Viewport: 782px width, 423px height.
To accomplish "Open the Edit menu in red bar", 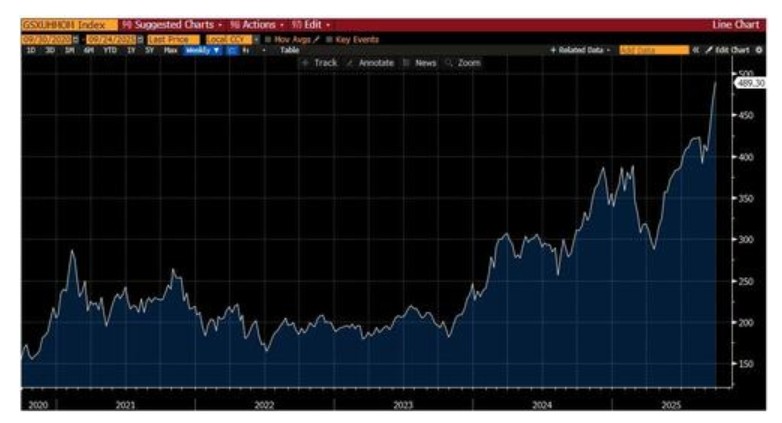I will coord(311,25).
